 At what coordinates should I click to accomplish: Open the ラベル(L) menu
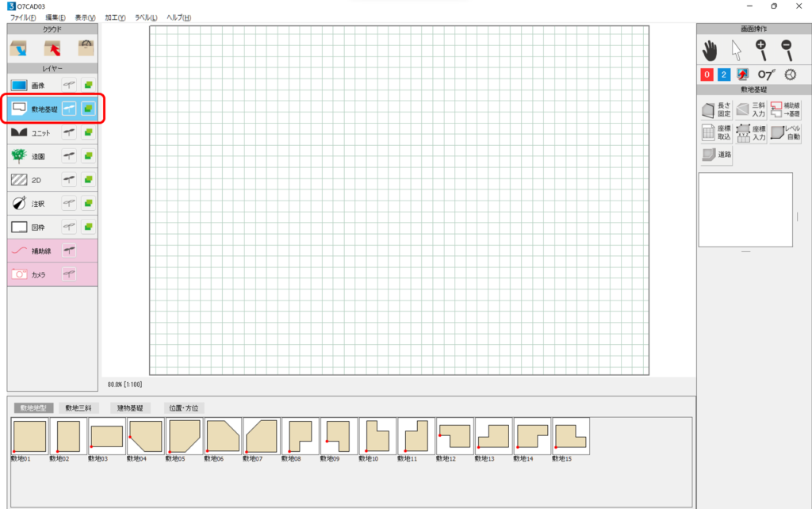coord(145,17)
